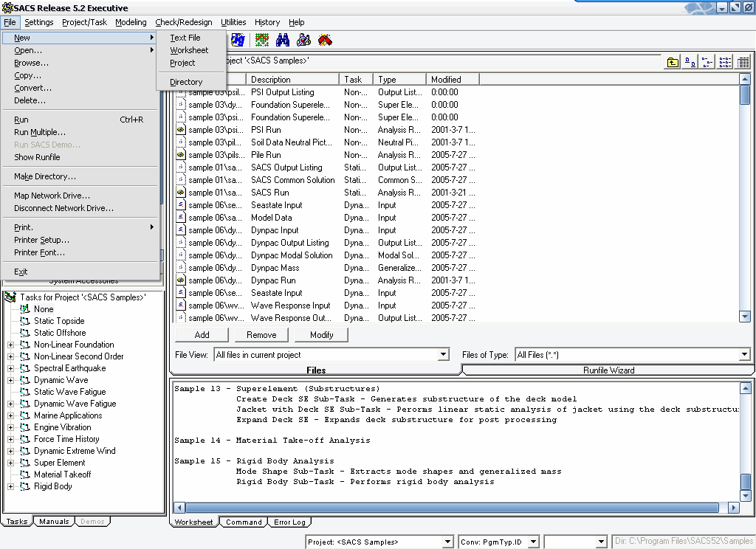Switch file list to large icons view
756x549 pixels.
[690, 62]
